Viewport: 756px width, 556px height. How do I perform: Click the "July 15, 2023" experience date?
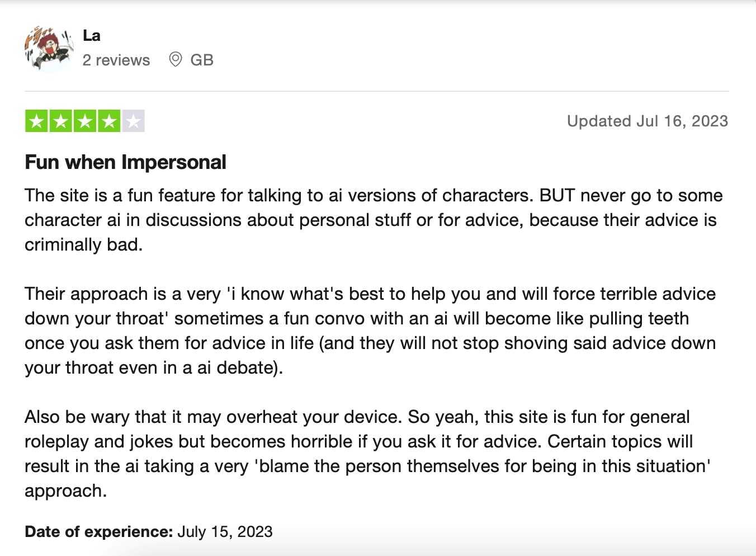pyautogui.click(x=225, y=531)
